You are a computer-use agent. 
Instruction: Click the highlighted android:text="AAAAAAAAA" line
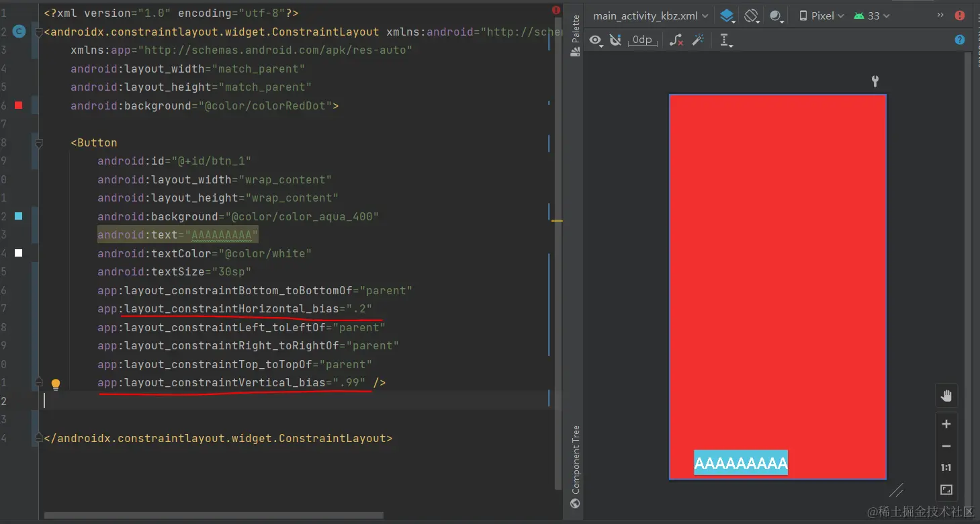[177, 234]
